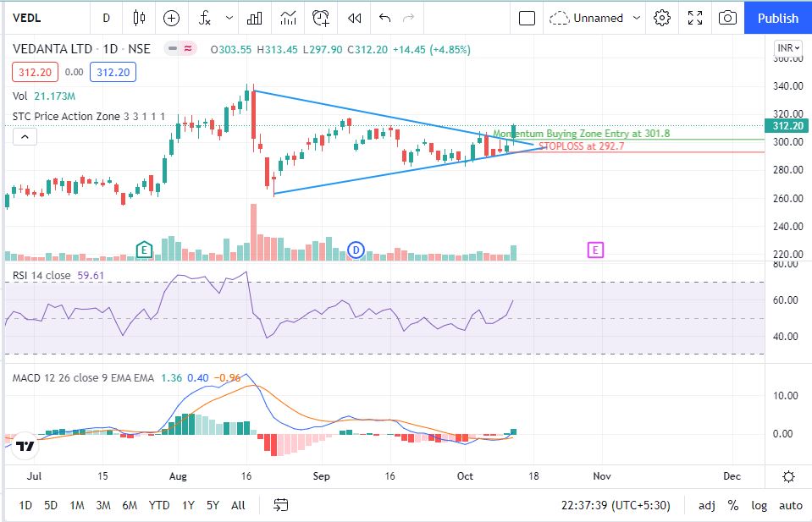
Task: Click the Publish button
Action: [x=777, y=18]
